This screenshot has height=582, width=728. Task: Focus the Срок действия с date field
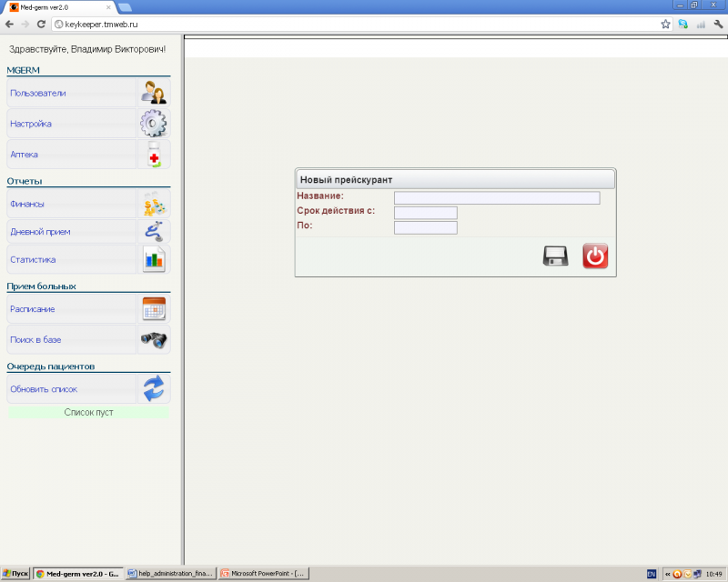(x=425, y=213)
